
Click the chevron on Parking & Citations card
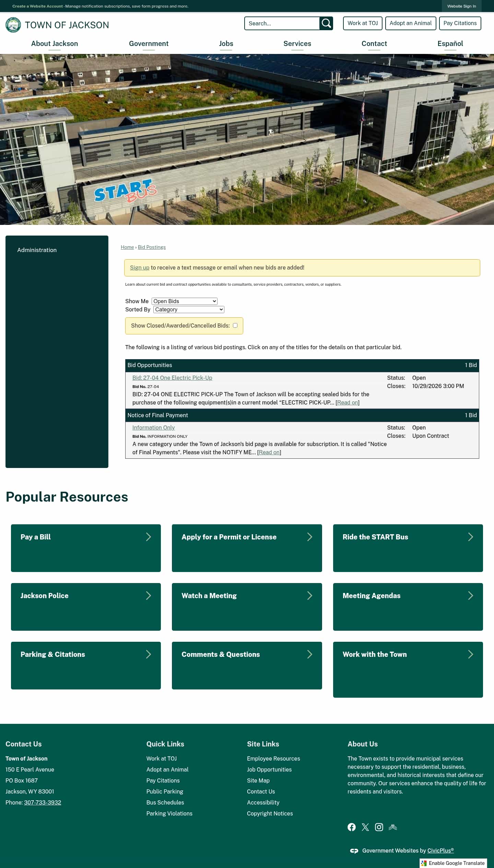click(x=149, y=654)
